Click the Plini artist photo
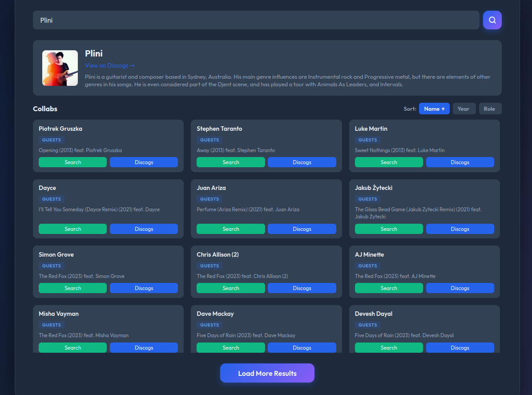Viewport: 532px width, 395px height. 60,68
